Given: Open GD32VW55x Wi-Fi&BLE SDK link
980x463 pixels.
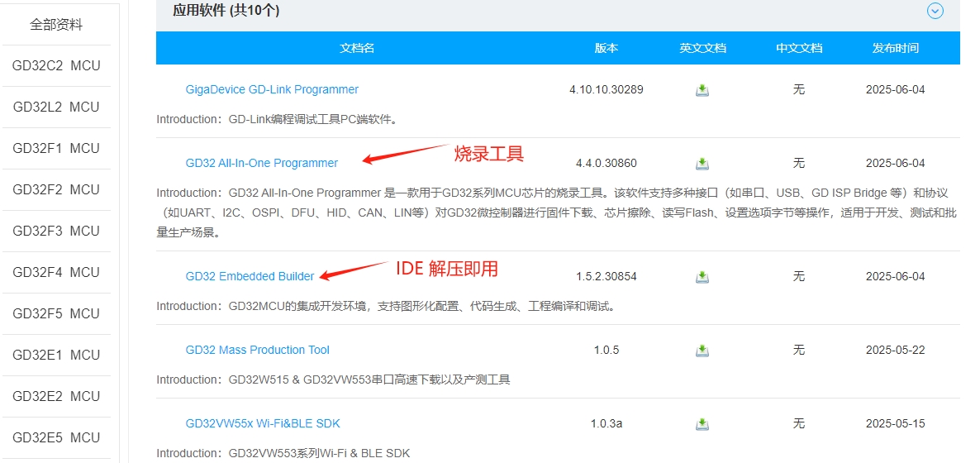Looking at the screenshot, I should tap(263, 423).
